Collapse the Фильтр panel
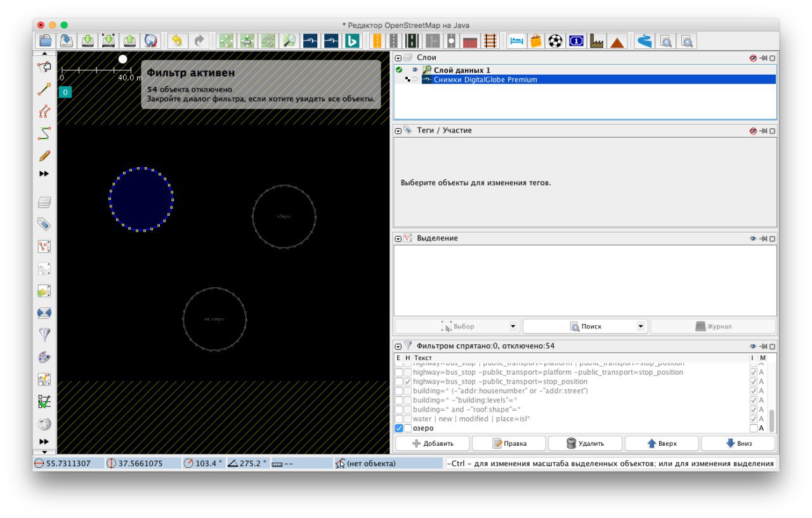The height and width of the screenshot is (518, 812). pos(398,347)
